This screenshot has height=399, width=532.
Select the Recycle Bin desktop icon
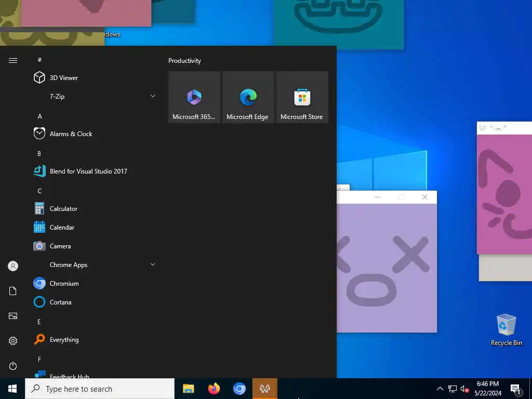(506, 330)
